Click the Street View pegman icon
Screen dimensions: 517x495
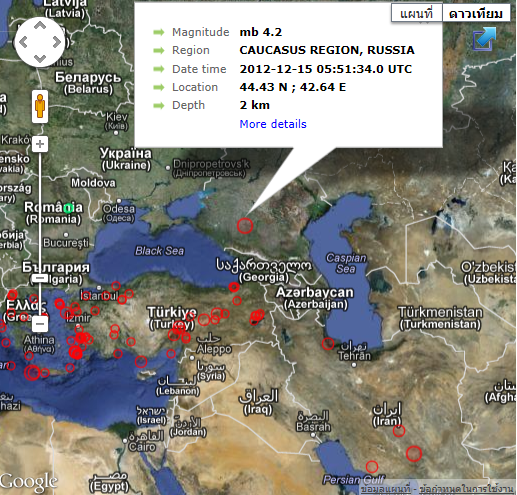[40, 106]
